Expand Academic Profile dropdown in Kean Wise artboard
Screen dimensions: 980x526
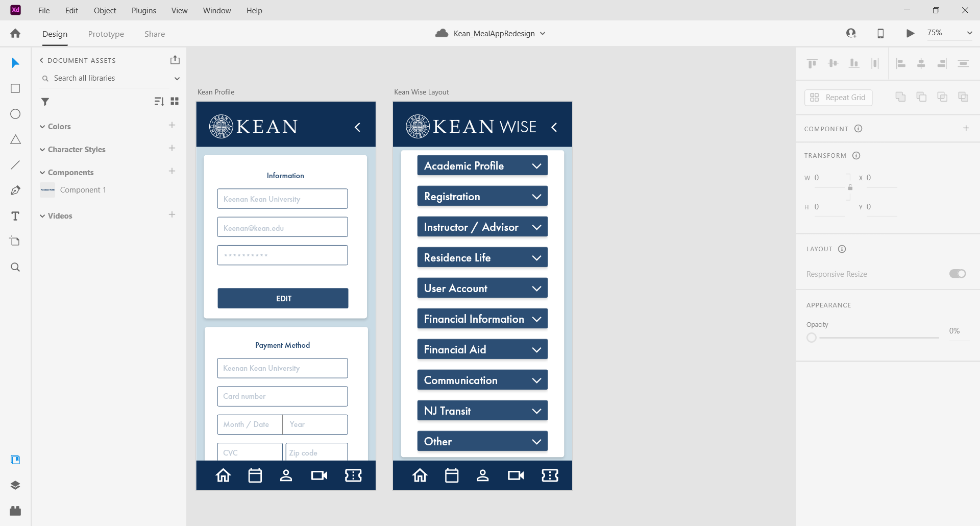(x=536, y=166)
